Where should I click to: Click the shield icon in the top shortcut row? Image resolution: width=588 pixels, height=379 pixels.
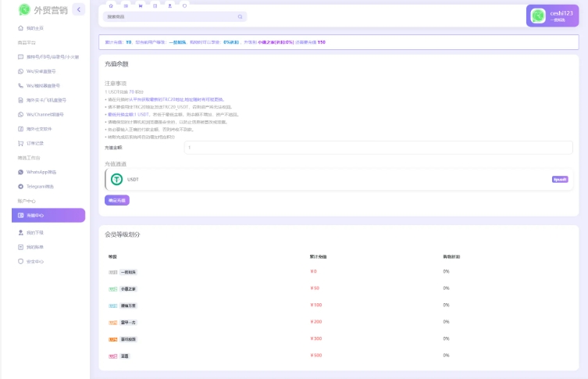(x=184, y=5)
